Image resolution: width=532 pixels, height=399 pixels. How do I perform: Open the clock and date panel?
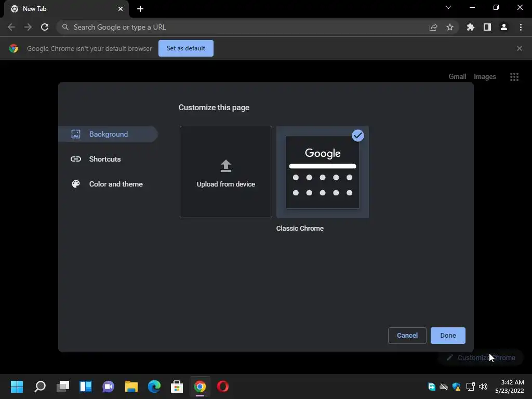pyautogui.click(x=509, y=387)
